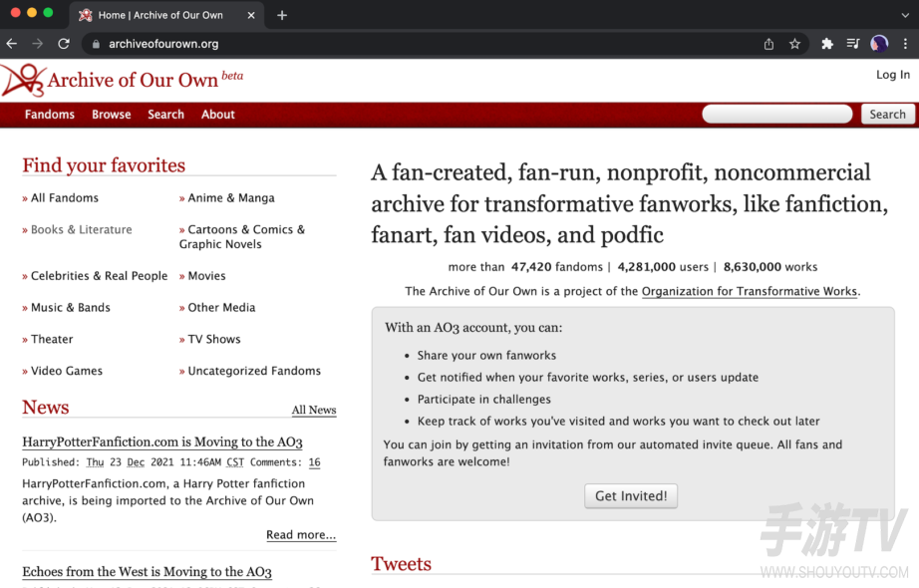Click the Log In link
The width and height of the screenshot is (919, 588).
(893, 75)
